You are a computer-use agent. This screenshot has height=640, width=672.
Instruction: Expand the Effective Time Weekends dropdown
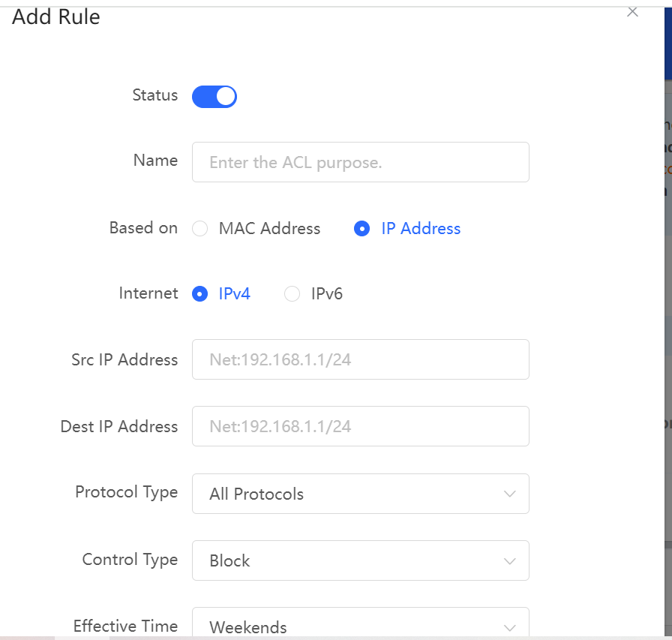(x=361, y=623)
